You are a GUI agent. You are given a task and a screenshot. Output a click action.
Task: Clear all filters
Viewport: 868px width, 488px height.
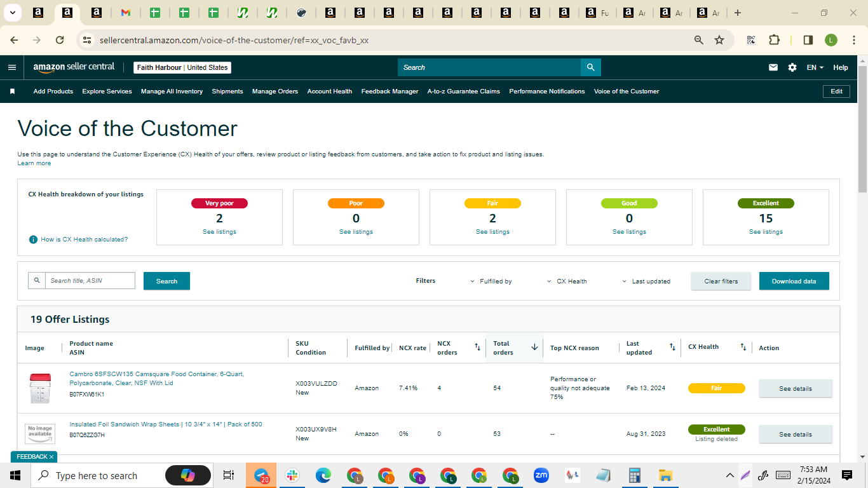(721, 281)
